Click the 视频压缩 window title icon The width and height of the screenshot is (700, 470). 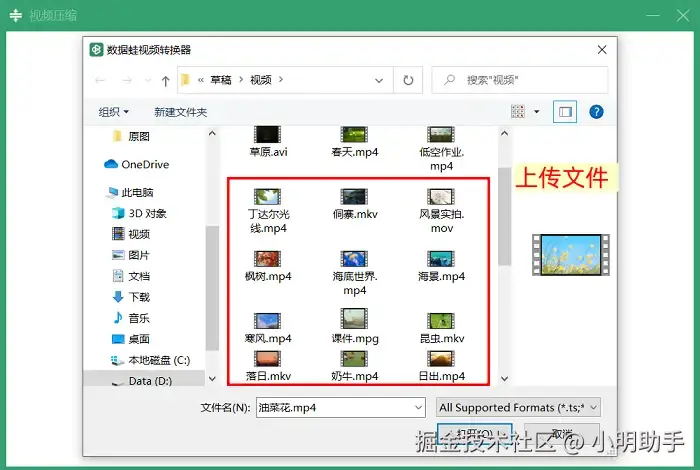[16, 15]
